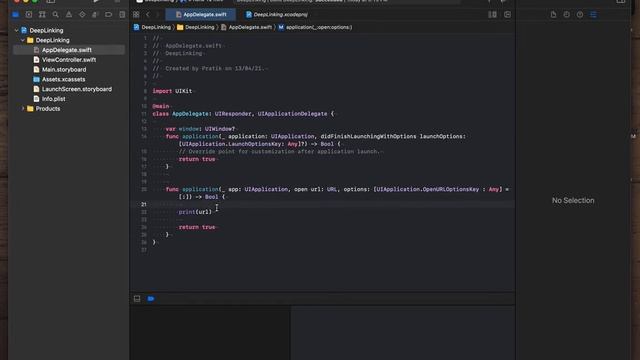Go back in editor history
Image resolution: width=640 pixels, height=360 pixels.
tap(148, 15)
